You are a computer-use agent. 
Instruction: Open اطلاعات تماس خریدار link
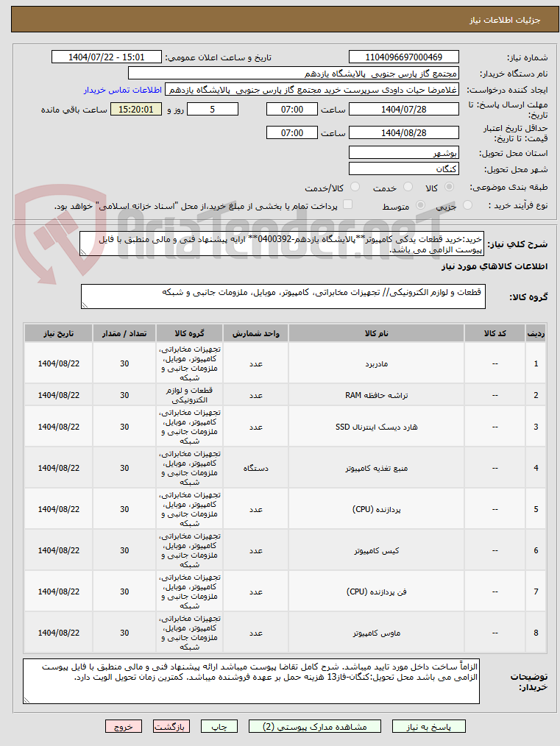(x=123, y=90)
